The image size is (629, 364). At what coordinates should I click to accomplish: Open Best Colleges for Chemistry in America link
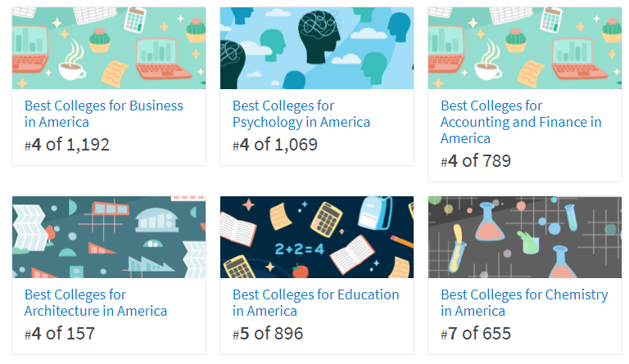524,303
